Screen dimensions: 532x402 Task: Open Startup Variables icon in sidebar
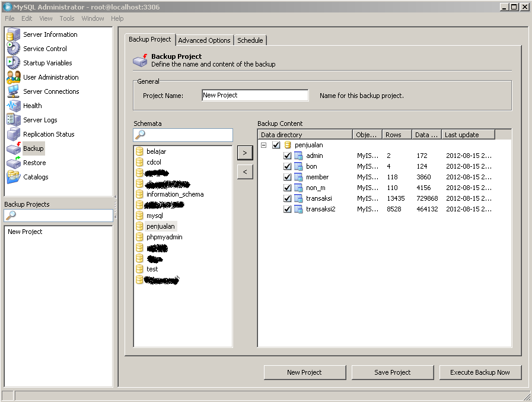pos(14,63)
